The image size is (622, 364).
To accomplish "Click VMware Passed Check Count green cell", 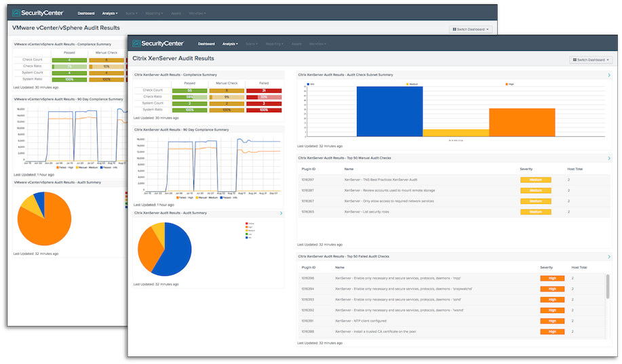I will 69,60.
